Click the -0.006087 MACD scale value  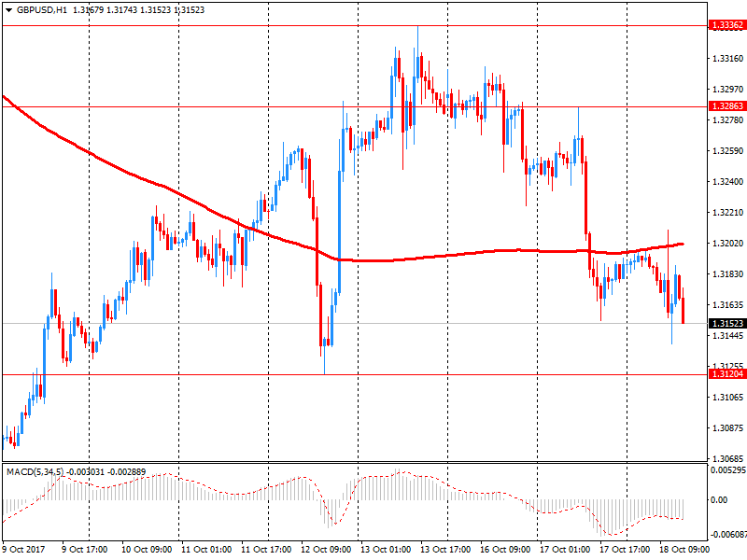(728, 535)
